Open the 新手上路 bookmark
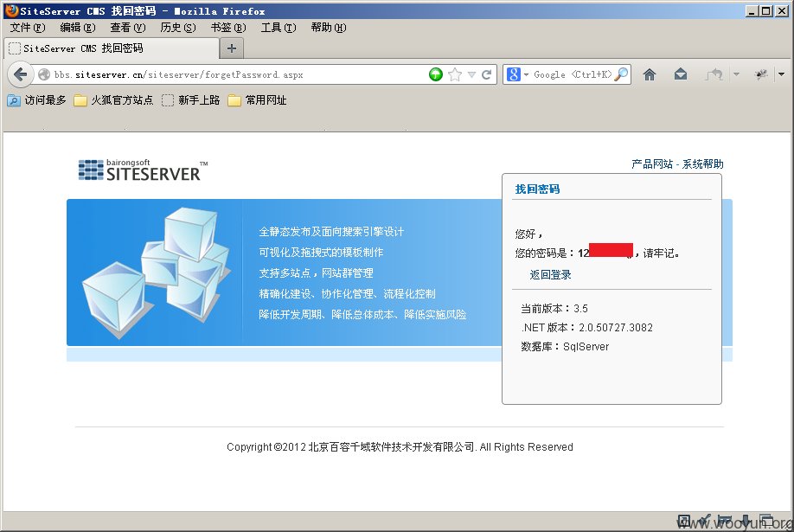The image size is (794, 532). coord(191,100)
